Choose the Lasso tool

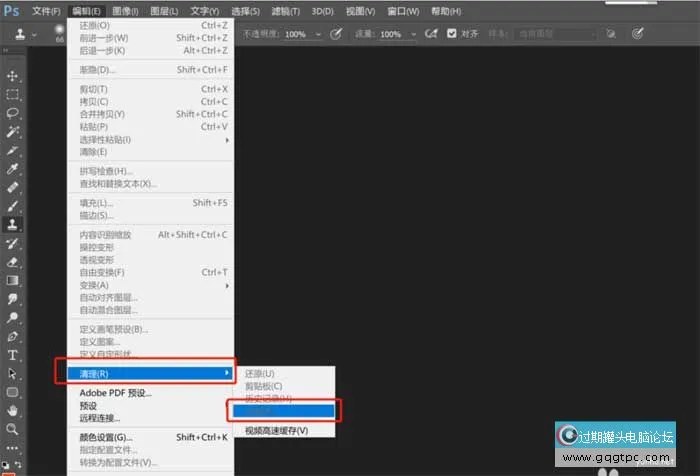13,113
